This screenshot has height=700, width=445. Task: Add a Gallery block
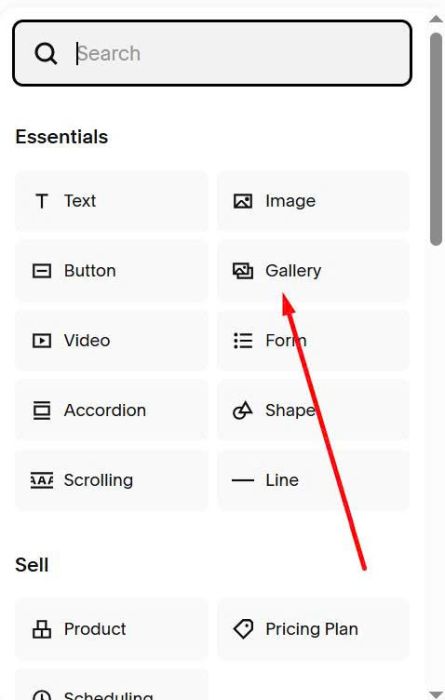313,271
